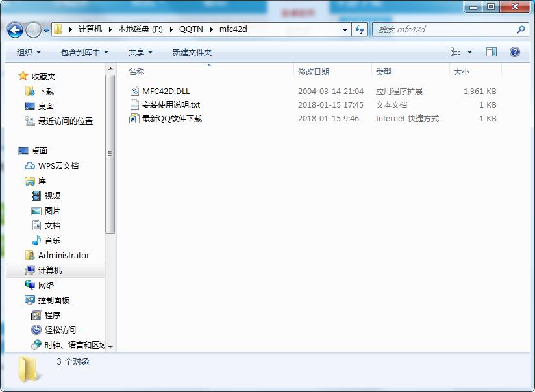Open the 包含到库中 menu
535x392 pixels.
[84, 52]
